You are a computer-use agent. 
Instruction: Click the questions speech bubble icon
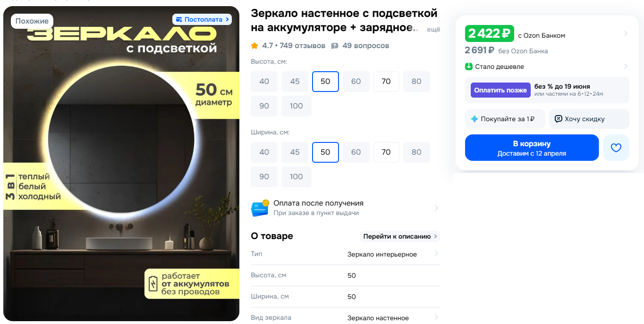(x=335, y=46)
